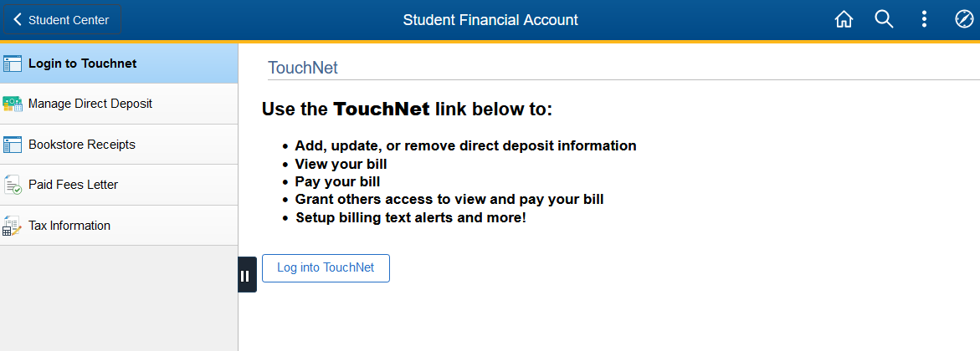Open Tax Information in sidebar
This screenshot has width=980, height=351.
(119, 226)
